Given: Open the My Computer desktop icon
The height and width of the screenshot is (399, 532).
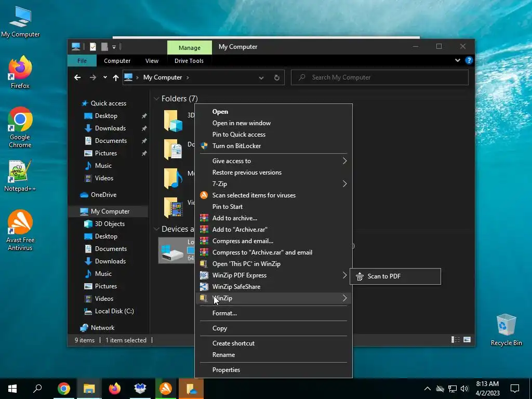Looking at the screenshot, I should coord(20,22).
